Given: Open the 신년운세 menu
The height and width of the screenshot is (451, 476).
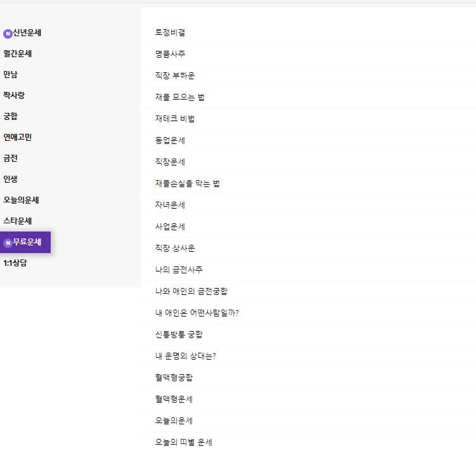Looking at the screenshot, I should click(27, 33).
